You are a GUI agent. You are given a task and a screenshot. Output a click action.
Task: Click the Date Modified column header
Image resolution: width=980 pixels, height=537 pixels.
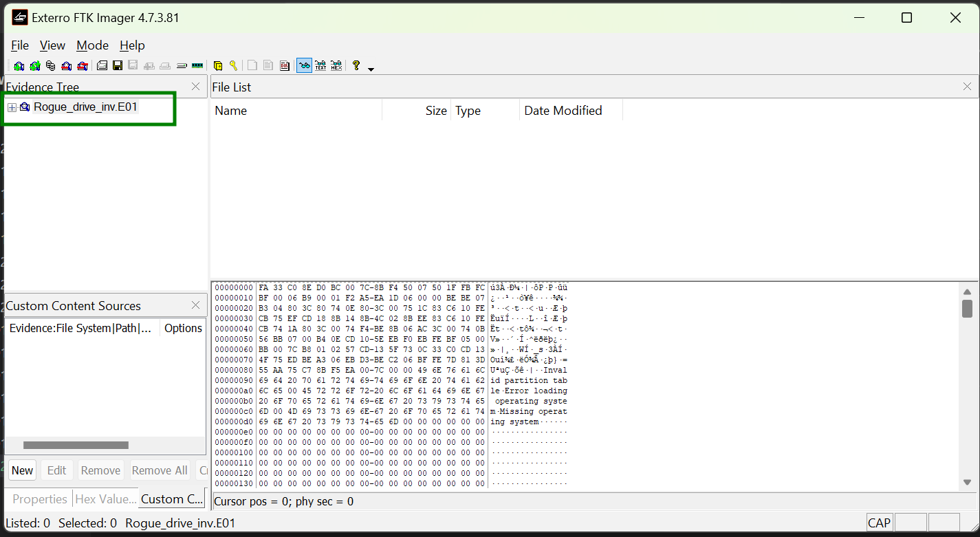pyautogui.click(x=571, y=111)
